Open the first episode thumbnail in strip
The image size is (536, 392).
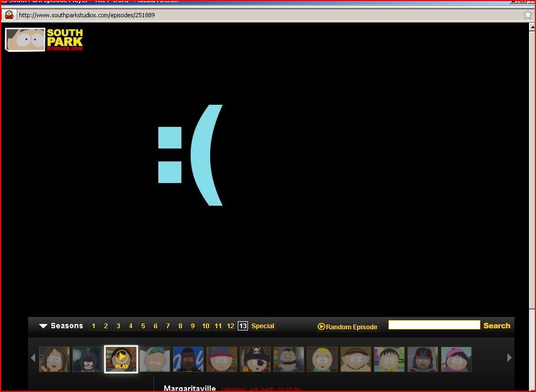54,359
